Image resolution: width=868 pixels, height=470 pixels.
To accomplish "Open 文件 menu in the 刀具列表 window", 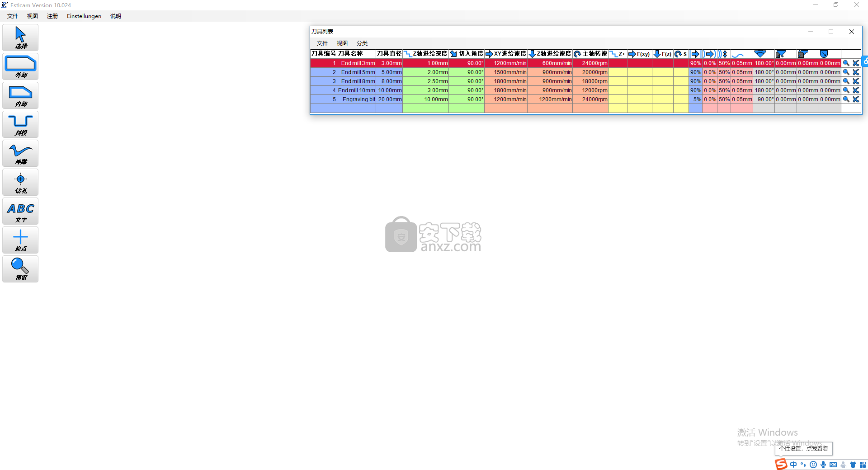I will 322,43.
